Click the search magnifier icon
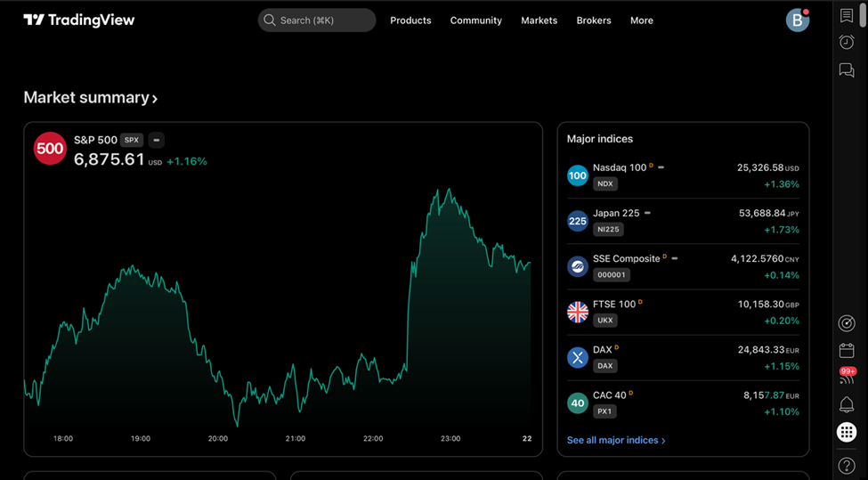868x480 pixels. tap(270, 20)
